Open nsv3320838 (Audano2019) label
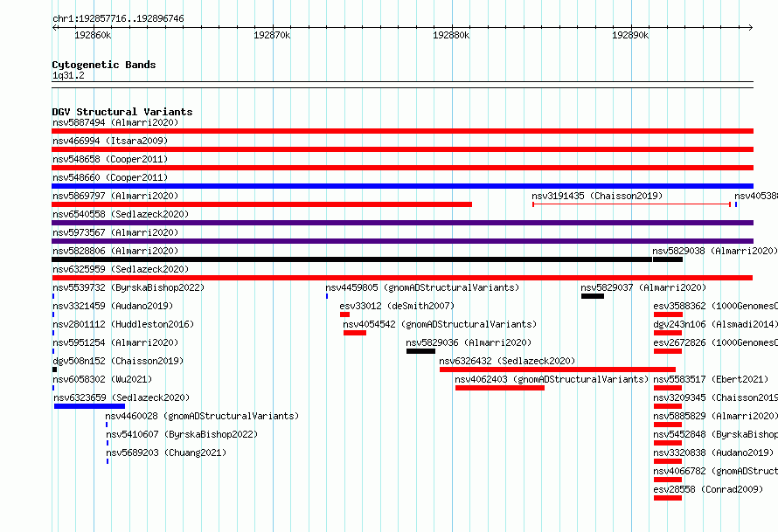The height and width of the screenshot is (532, 778). point(713,453)
